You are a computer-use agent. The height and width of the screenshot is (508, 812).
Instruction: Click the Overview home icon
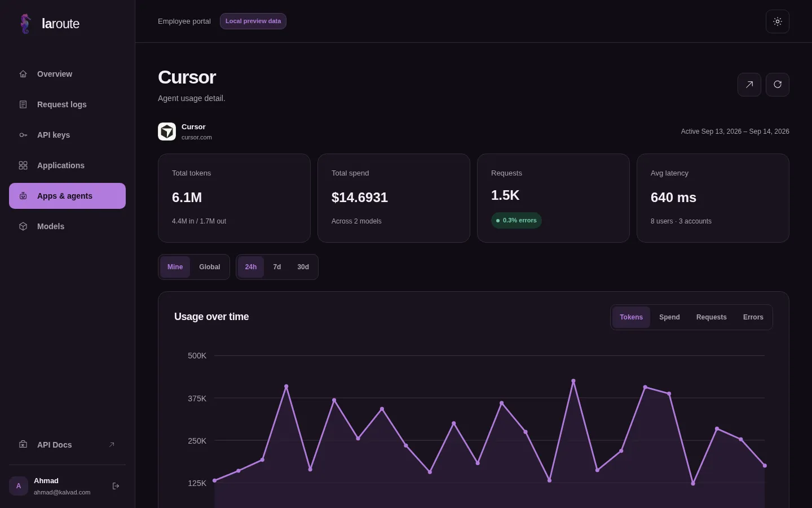23,74
